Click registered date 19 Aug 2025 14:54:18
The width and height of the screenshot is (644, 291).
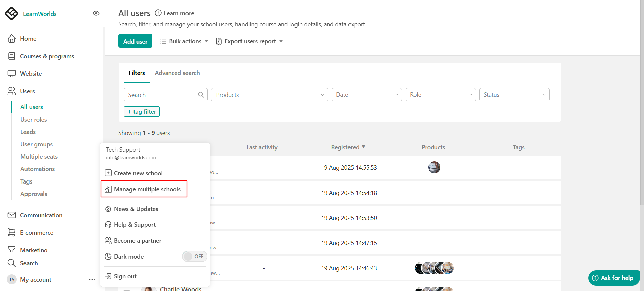[349, 193]
